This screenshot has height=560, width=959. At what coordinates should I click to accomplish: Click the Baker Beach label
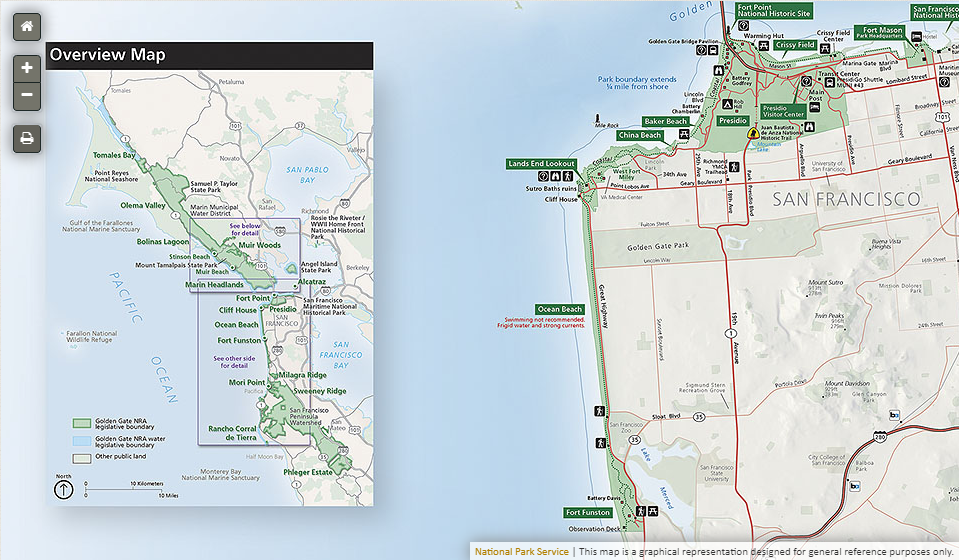(x=665, y=121)
